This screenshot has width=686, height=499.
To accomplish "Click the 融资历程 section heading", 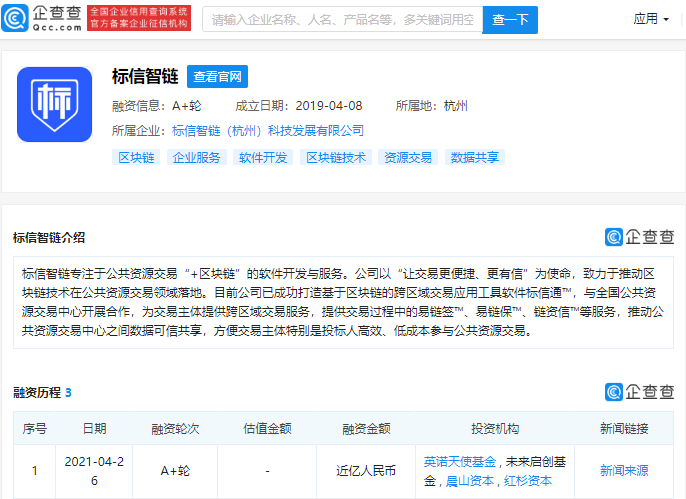I will [42, 392].
